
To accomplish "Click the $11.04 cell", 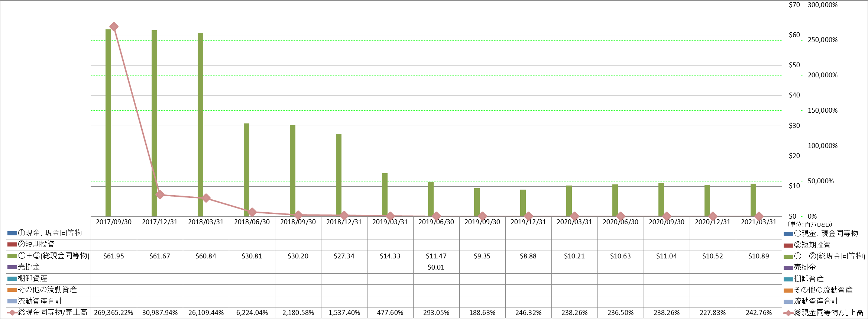I will (x=667, y=256).
